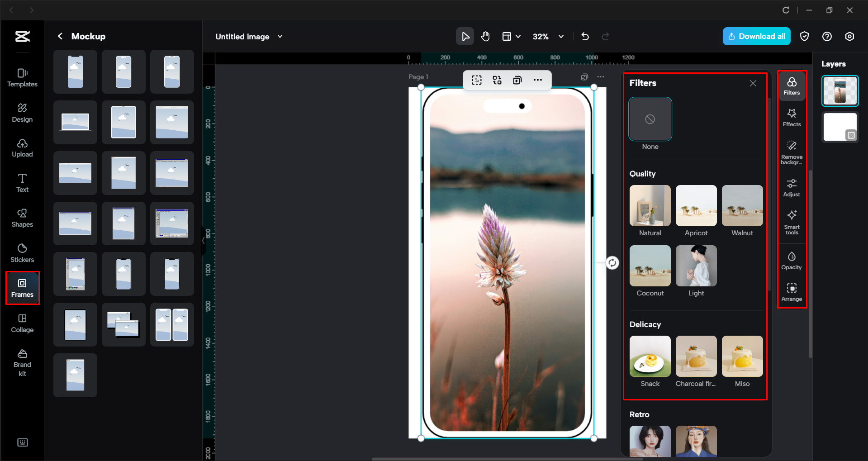Open the Adjust panel
The height and width of the screenshot is (461, 868).
point(791,187)
